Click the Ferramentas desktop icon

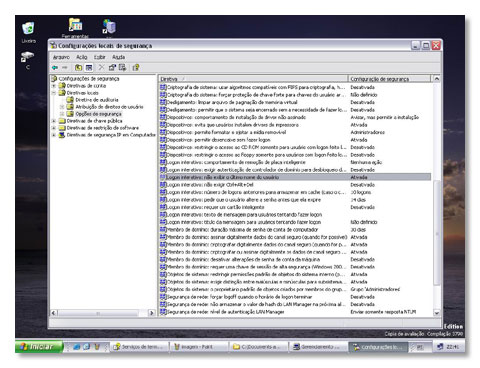click(76, 25)
